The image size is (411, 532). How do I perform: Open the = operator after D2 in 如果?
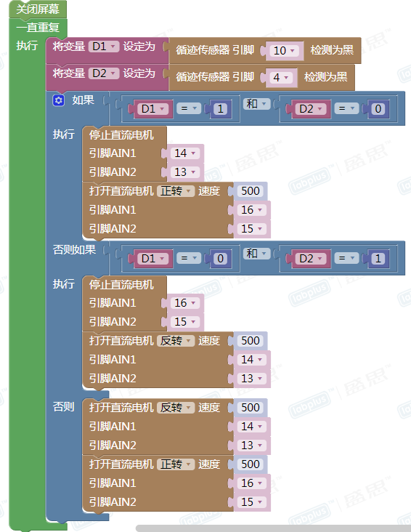coord(346,108)
